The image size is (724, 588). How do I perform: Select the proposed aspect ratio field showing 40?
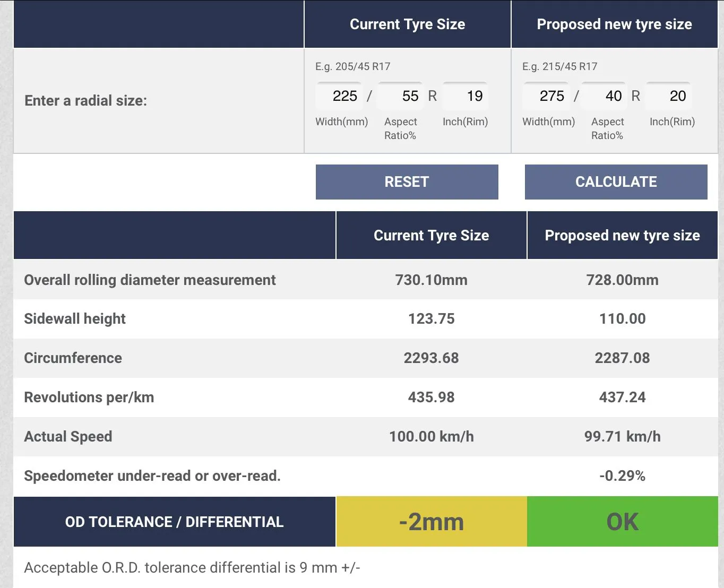click(605, 96)
